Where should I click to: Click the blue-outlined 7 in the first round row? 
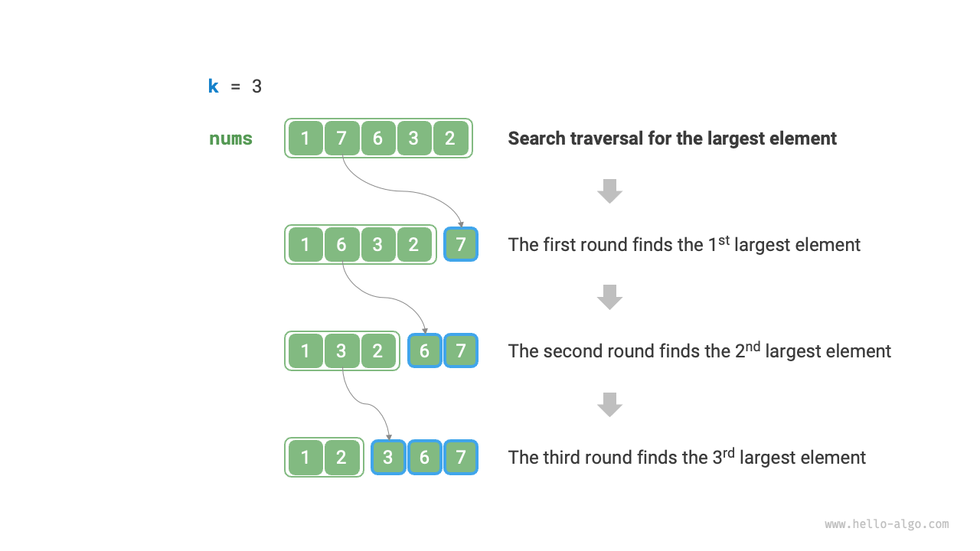(461, 245)
